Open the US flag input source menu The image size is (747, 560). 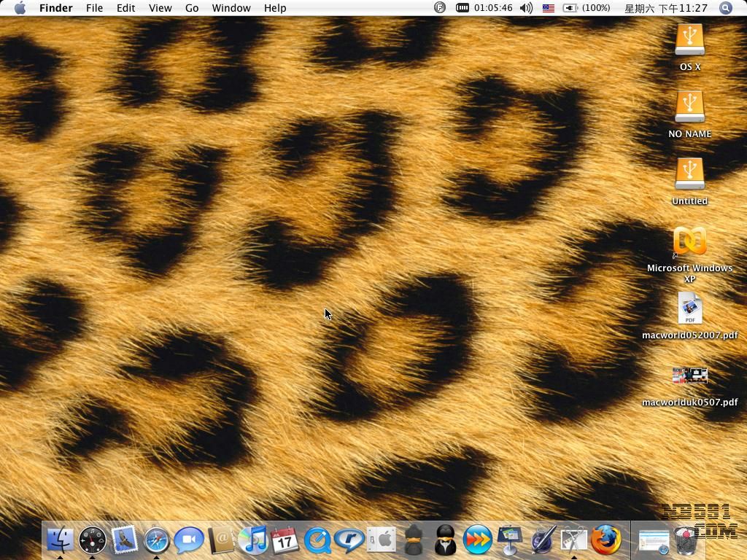[548, 8]
